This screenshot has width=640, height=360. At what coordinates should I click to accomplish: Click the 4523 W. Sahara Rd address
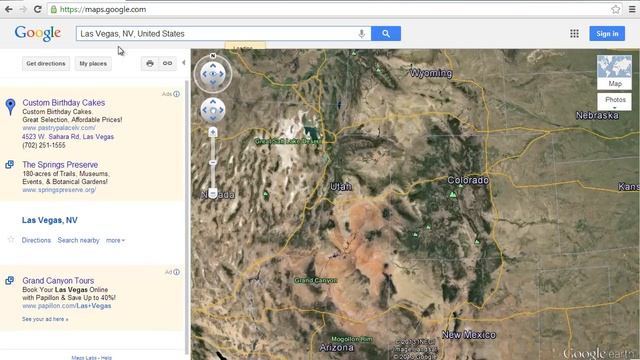pyautogui.click(x=68, y=137)
